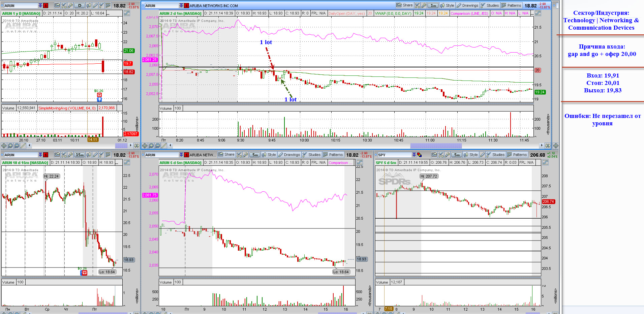Toggle the red link box on the 1m chart
644x314 pixels.
187,5
